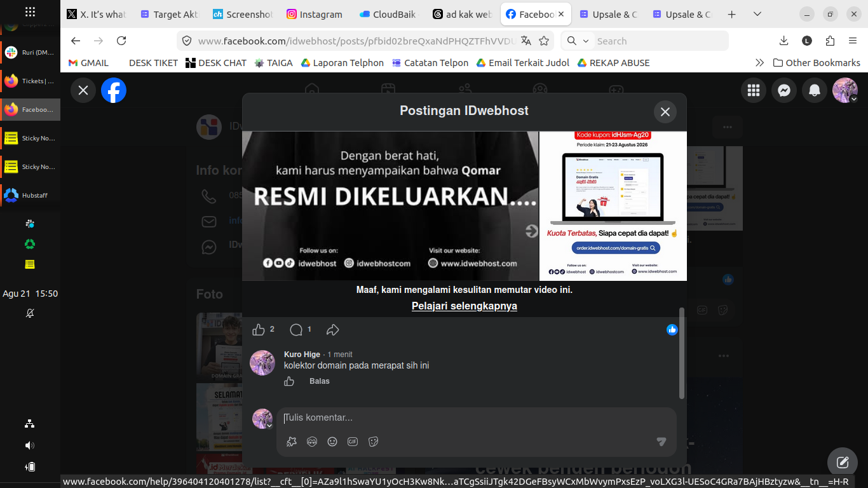
Task: Open the sticker picker in comment box
Action: 374,442
